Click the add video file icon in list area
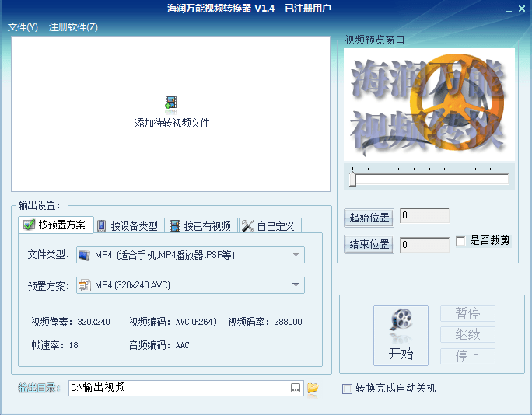Viewport: 532px width, 415px height. click(170, 103)
